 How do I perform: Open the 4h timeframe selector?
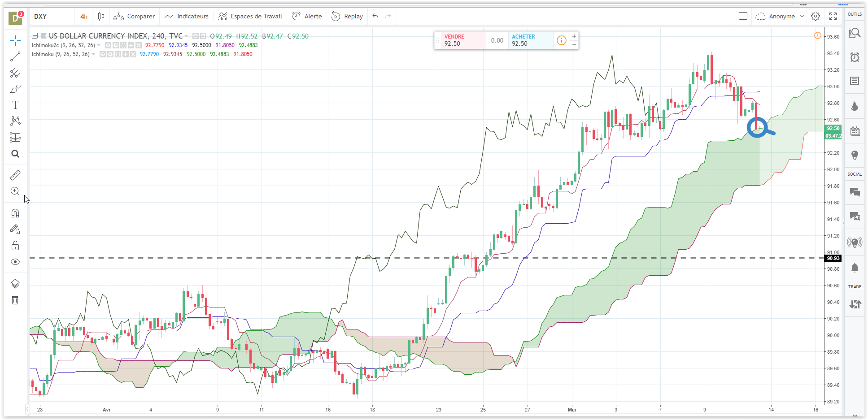pyautogui.click(x=84, y=16)
